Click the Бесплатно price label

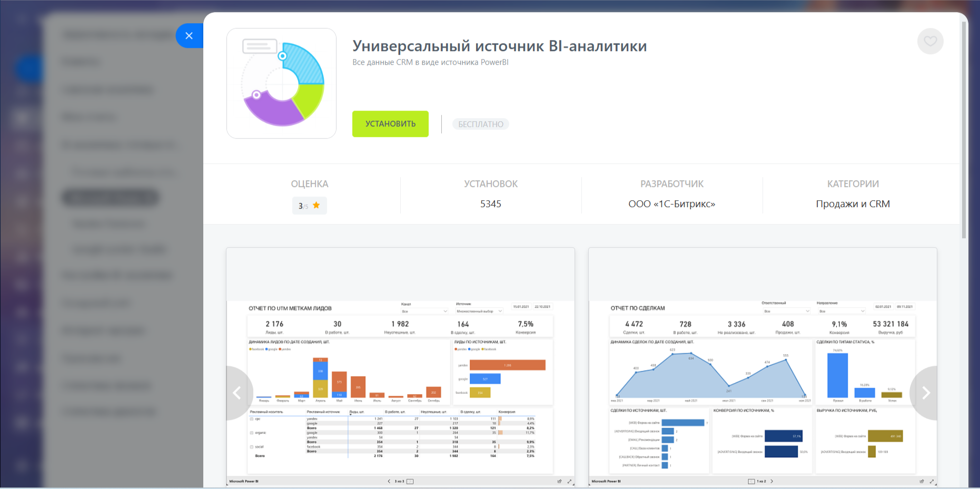[480, 124]
